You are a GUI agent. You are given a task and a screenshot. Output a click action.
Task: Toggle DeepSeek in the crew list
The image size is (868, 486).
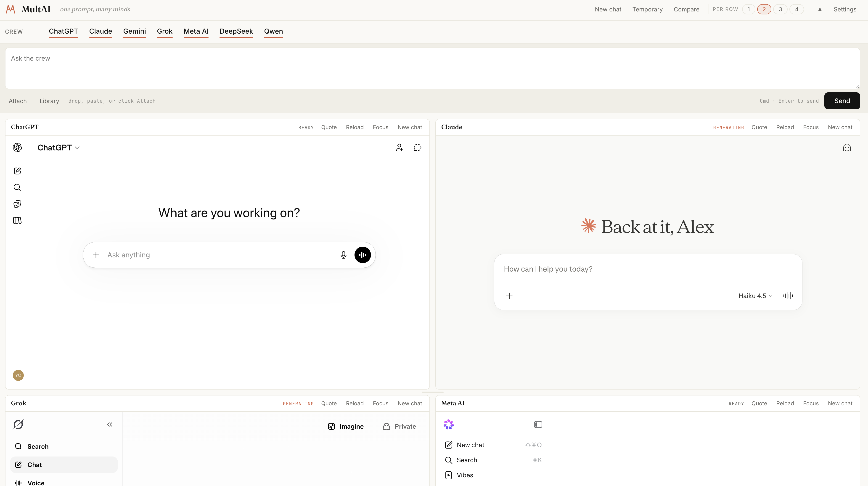(x=236, y=31)
